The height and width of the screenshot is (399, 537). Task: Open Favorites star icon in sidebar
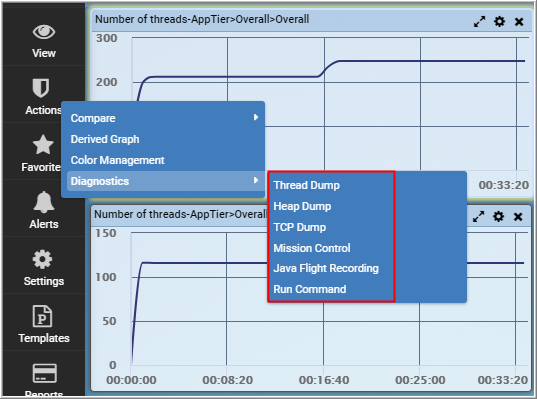(43, 145)
